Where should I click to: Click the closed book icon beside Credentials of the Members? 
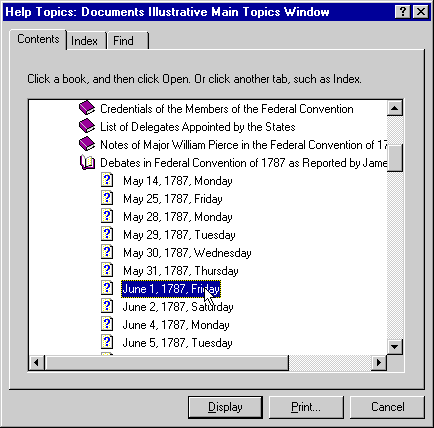pos(87,108)
